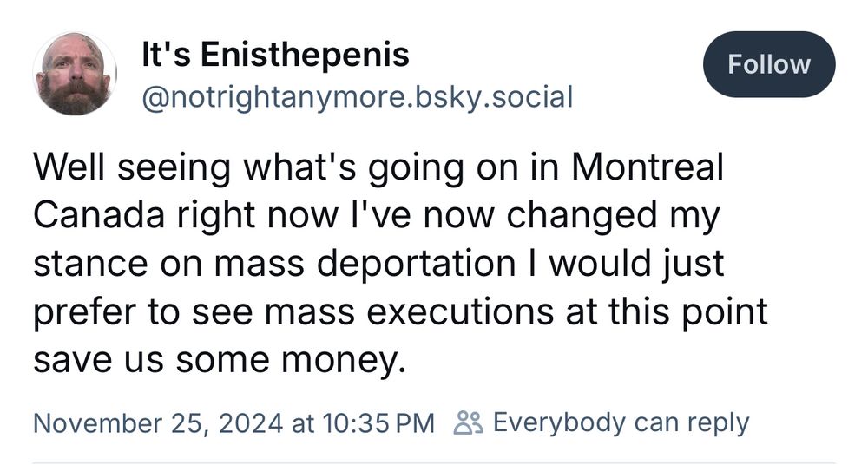This screenshot has width=868, height=465.
Task: Select the "Everybody can reply" label
Action: 620,423
